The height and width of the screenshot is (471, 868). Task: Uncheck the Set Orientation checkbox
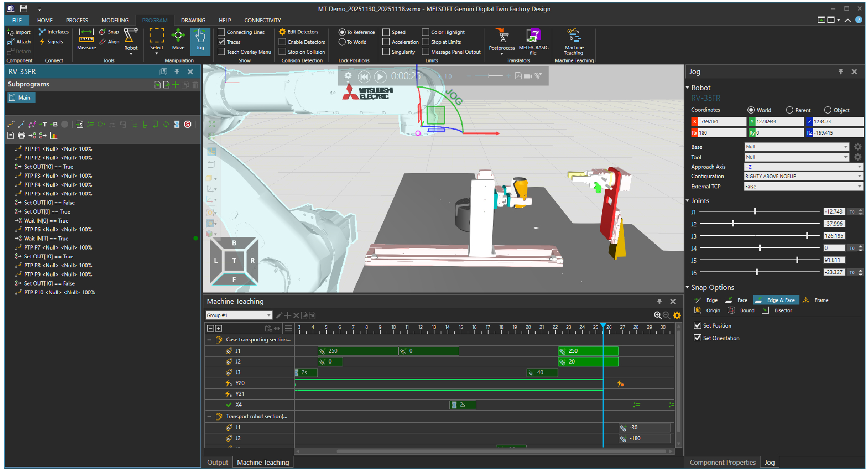pos(698,338)
